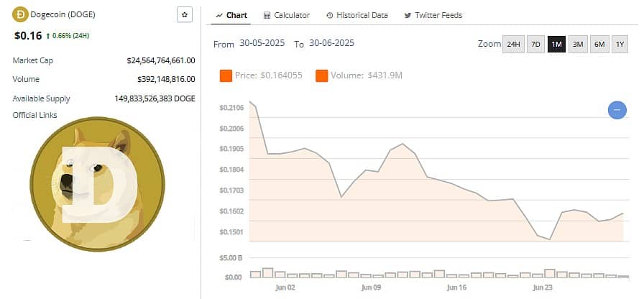Image resolution: width=644 pixels, height=299 pixels.
Task: Click the Volume: $431.9M legend text
Action: point(367,75)
